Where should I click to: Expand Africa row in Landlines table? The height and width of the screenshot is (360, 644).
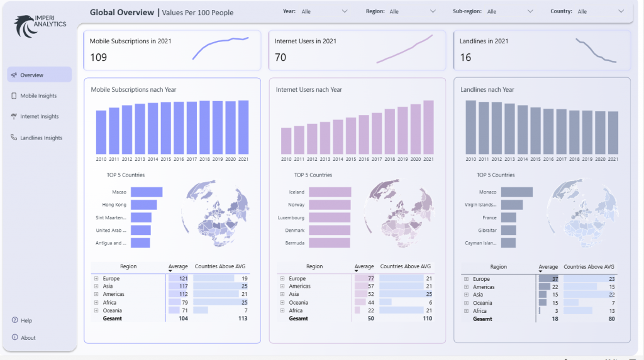coord(466,311)
